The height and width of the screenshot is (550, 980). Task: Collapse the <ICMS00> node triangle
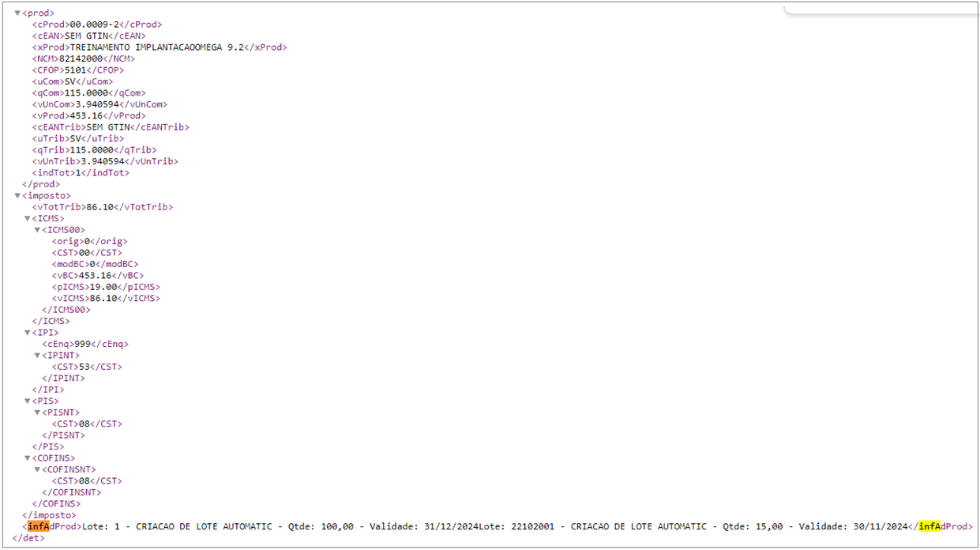click(x=37, y=230)
